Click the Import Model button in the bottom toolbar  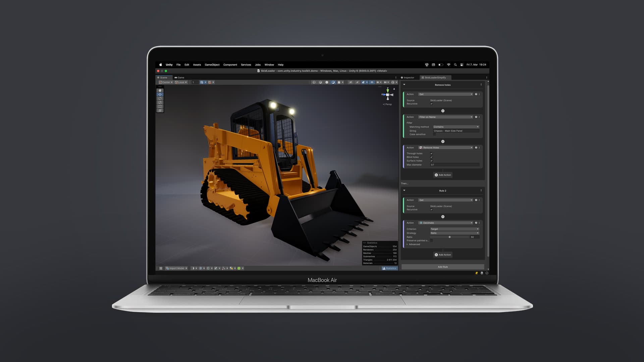point(176,268)
